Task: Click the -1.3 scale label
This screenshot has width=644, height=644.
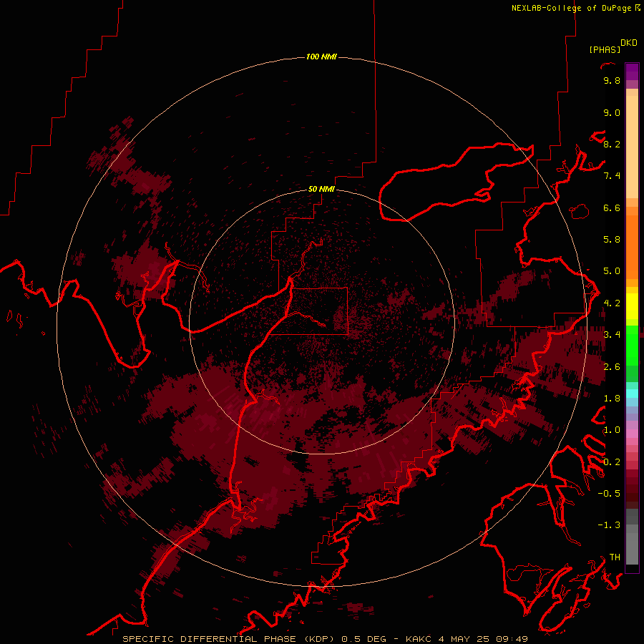Action: pos(609,525)
